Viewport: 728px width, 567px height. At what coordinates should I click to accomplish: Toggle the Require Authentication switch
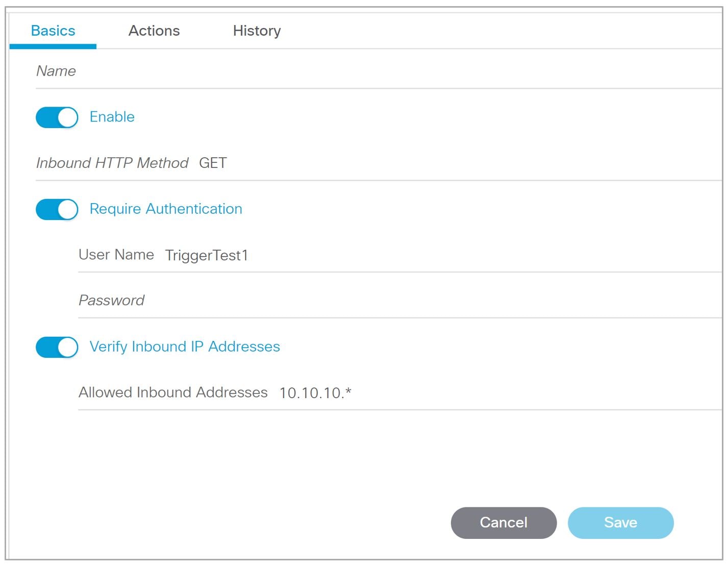(x=57, y=209)
